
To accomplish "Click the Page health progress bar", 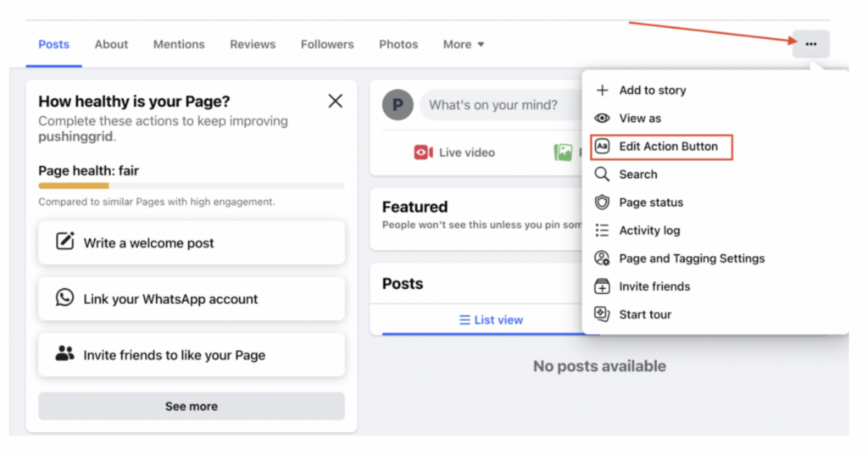I will [191, 186].
